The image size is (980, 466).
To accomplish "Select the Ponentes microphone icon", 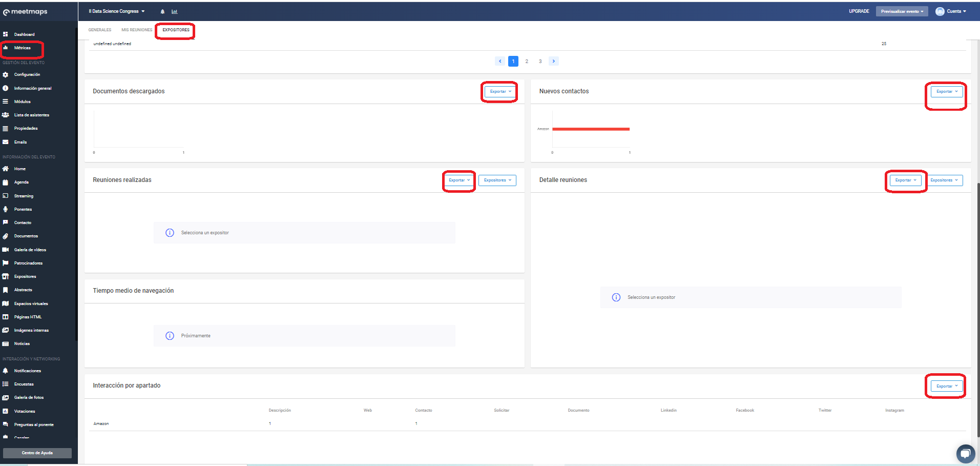I will pos(6,209).
